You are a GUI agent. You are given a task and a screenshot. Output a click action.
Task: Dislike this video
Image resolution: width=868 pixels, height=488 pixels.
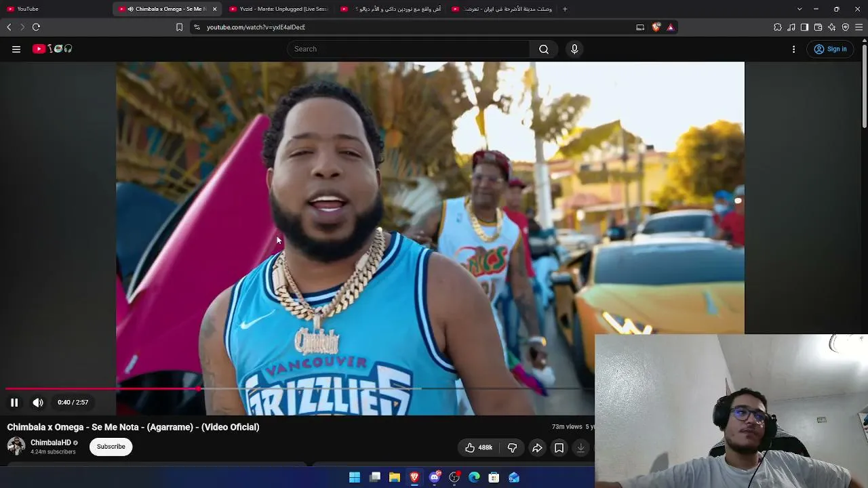coord(513,447)
